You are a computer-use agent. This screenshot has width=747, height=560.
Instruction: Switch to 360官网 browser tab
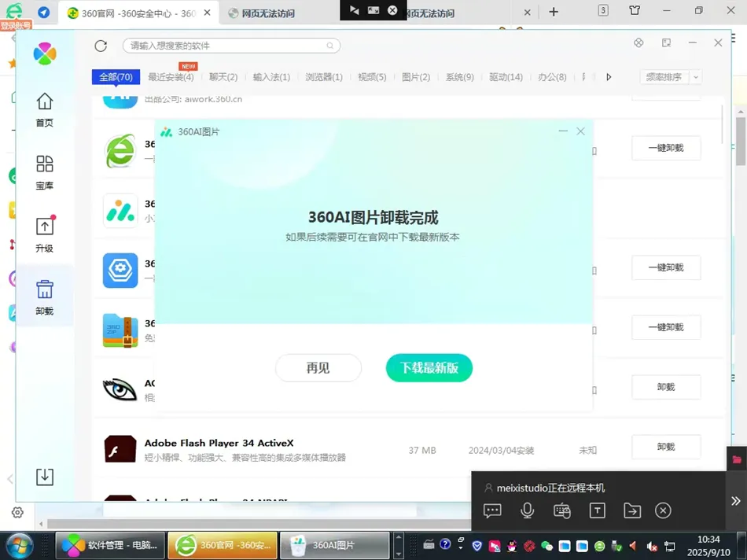pos(138,13)
